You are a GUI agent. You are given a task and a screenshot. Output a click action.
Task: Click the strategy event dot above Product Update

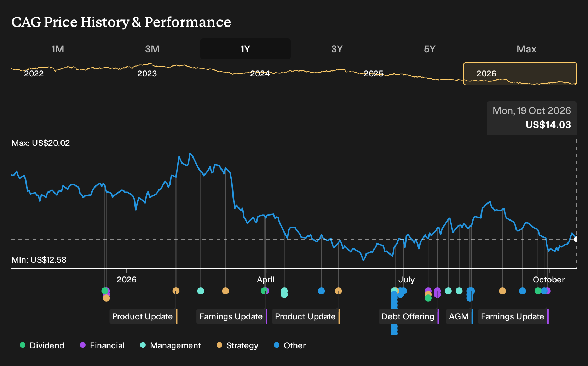pos(176,291)
